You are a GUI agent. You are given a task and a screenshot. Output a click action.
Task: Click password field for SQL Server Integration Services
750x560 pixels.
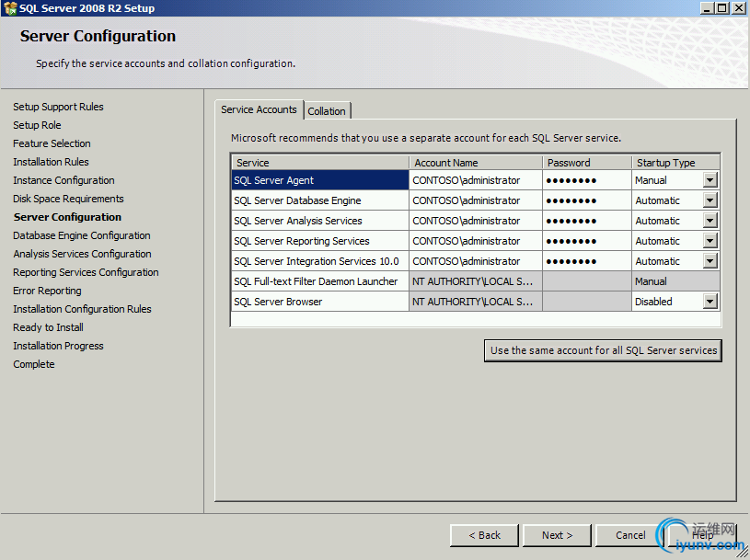click(x=587, y=261)
